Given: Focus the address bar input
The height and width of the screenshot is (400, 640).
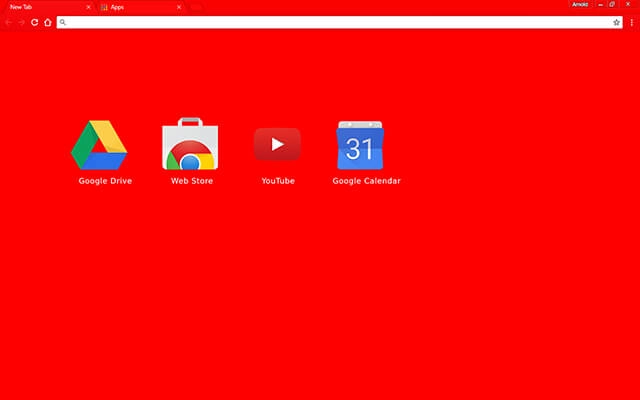Looking at the screenshot, I should 340,22.
